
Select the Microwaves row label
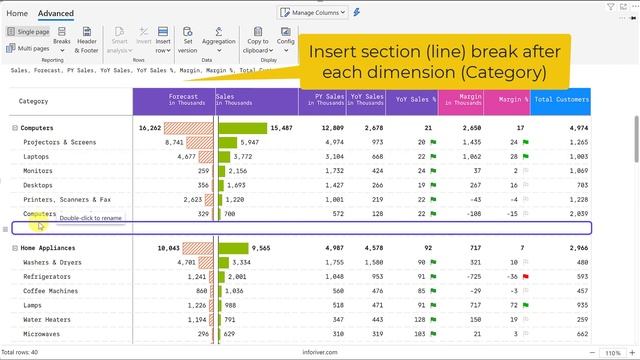(x=41, y=333)
